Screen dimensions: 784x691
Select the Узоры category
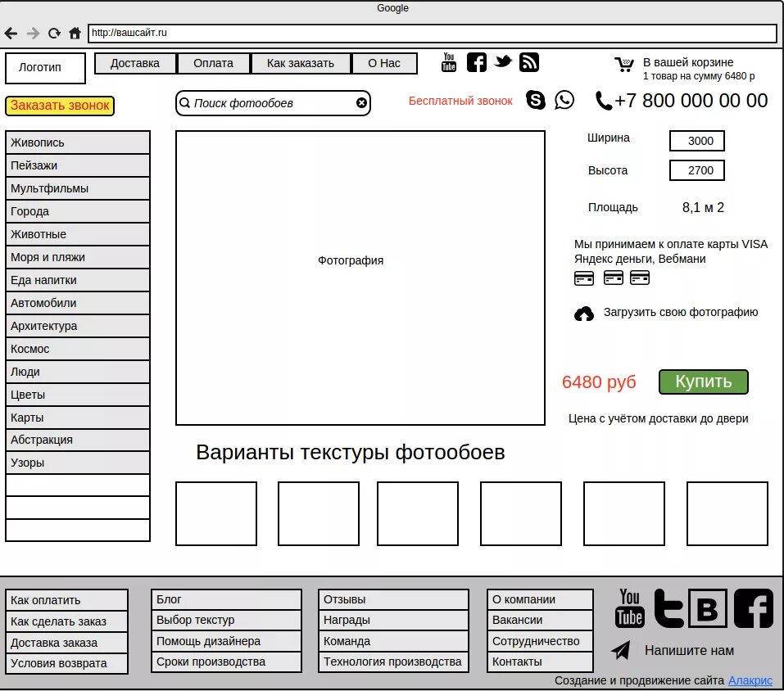pos(78,463)
